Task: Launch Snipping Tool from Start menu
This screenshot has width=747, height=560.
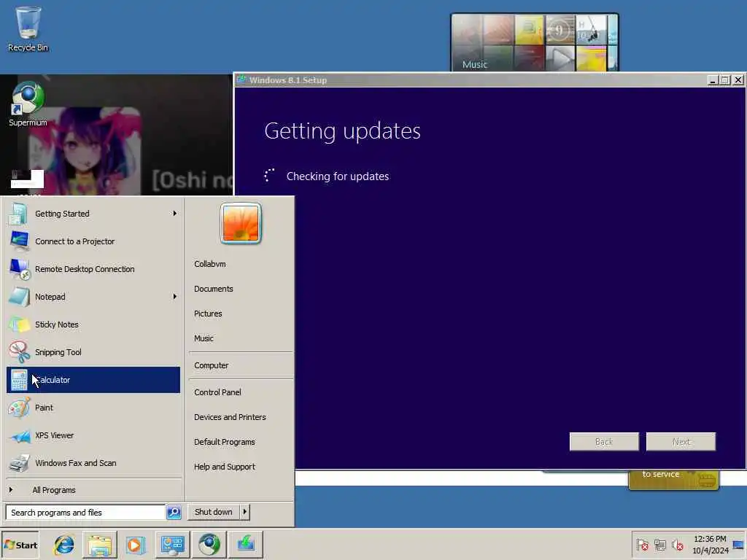Action: point(93,352)
